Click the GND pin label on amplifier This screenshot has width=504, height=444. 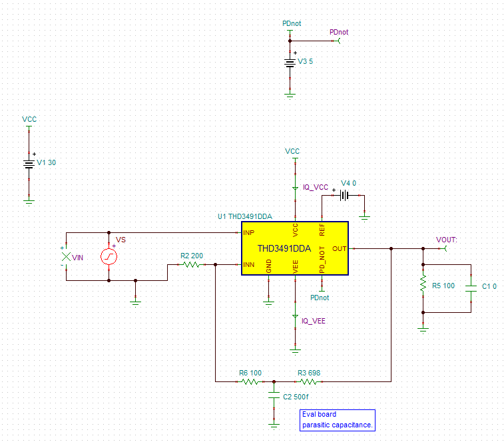(269, 266)
